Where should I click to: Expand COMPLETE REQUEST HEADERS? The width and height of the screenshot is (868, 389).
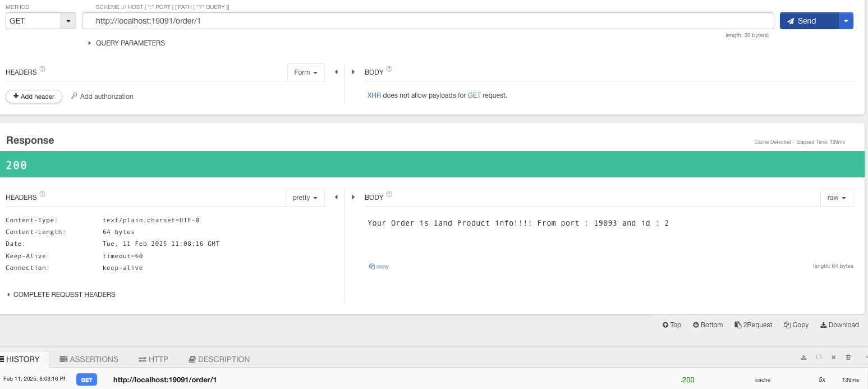tap(61, 295)
